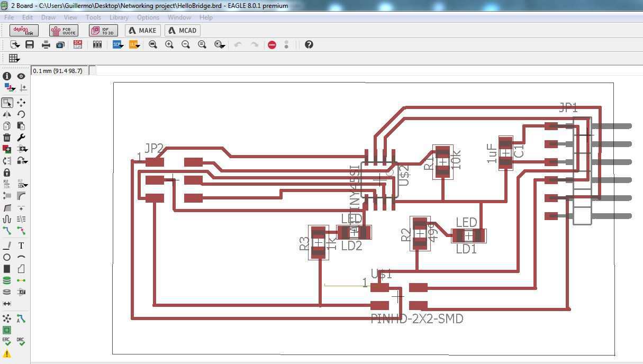Open the Help question mark icon
Viewport: 643px width, 364px height.
coord(309,45)
